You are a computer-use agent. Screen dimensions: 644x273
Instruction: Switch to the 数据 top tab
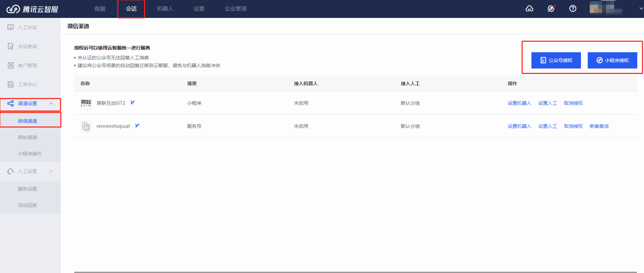coord(100,9)
